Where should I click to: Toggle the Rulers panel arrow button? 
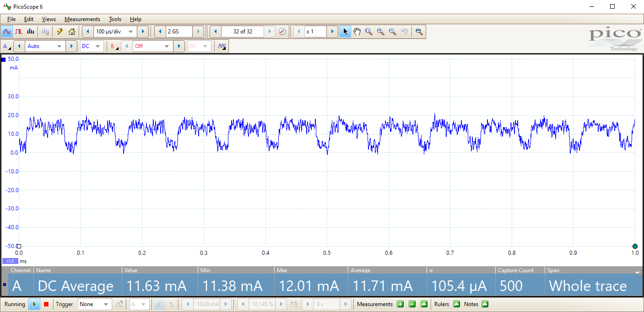[456, 304]
